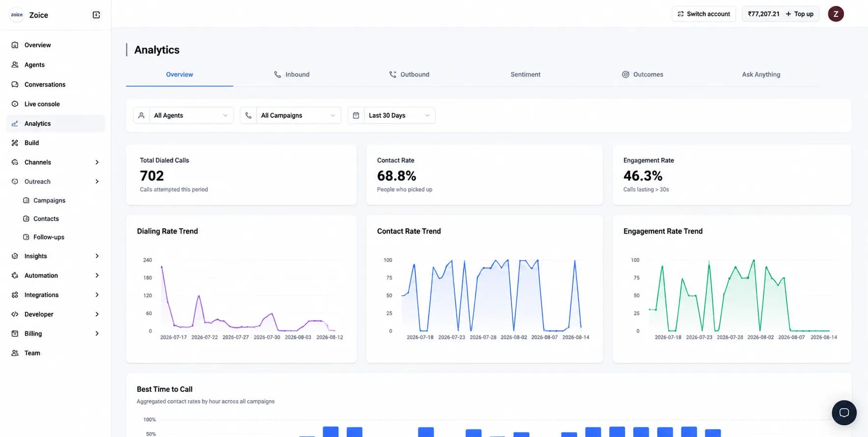Click the Campaigns icon
This screenshot has width=868, height=437.
tap(26, 200)
